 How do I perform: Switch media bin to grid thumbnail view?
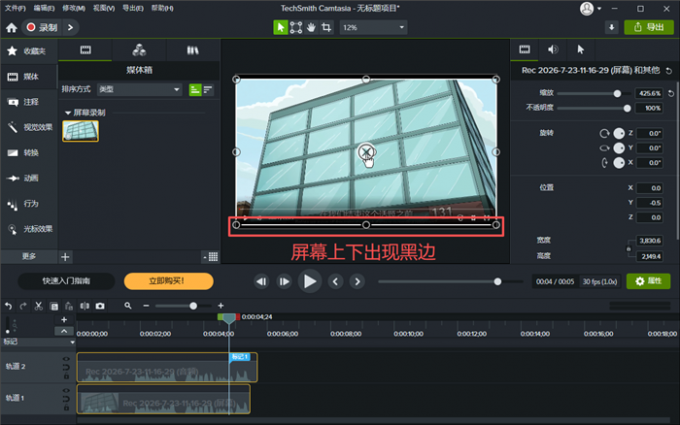point(213,257)
